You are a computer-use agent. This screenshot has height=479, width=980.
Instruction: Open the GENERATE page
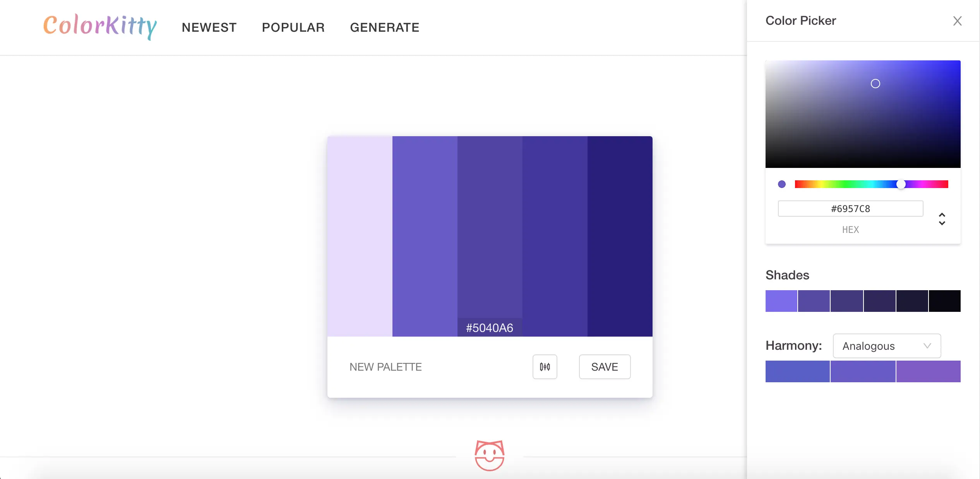(385, 27)
